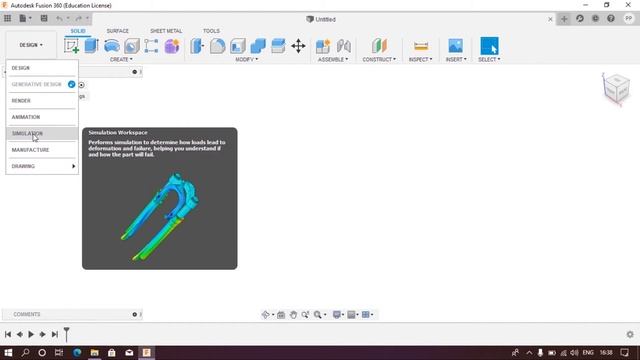
Task: Select the Measure tool
Action: coord(421,46)
